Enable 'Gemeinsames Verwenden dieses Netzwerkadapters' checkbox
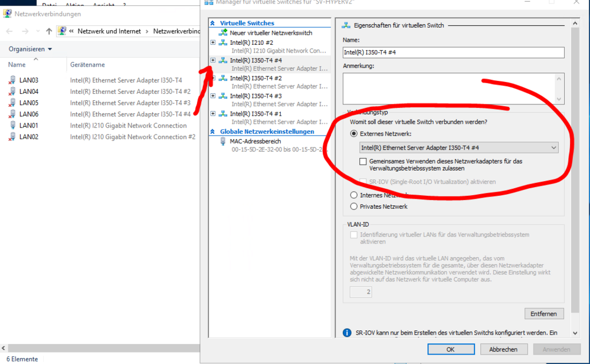 363,161
